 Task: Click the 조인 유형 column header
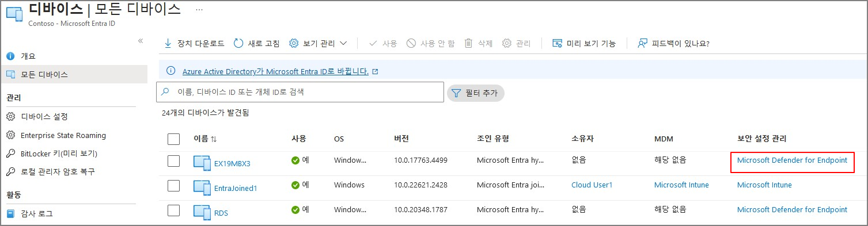pyautogui.click(x=493, y=139)
